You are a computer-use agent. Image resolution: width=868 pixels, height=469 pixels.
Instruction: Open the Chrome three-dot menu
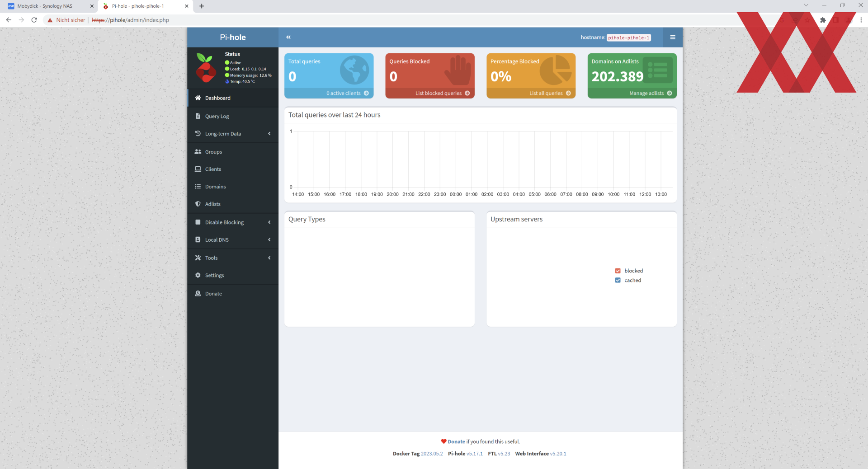click(861, 20)
